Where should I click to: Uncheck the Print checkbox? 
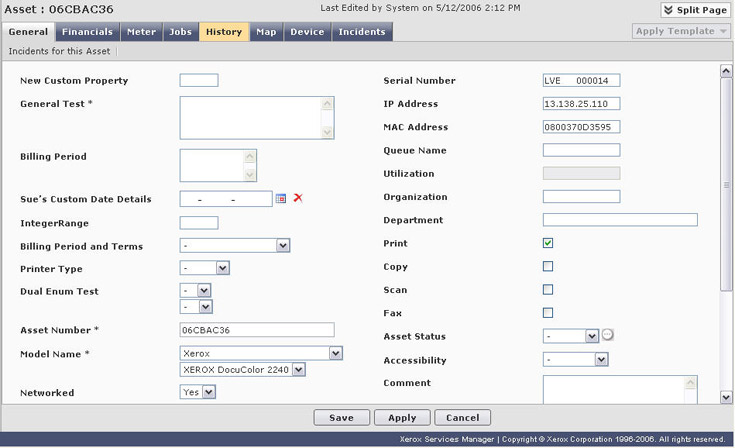(548, 243)
